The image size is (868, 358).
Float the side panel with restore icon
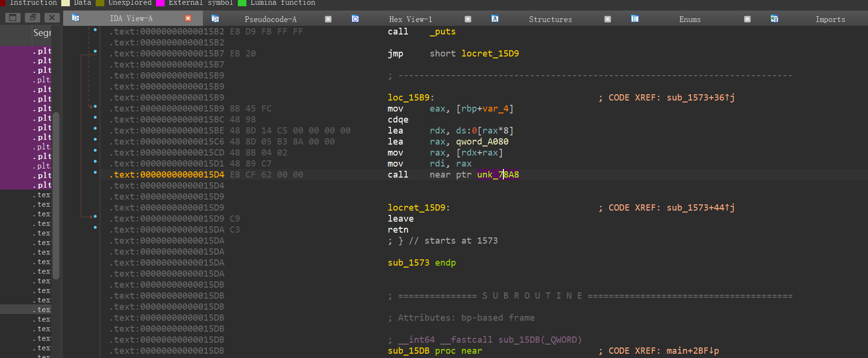click(33, 18)
